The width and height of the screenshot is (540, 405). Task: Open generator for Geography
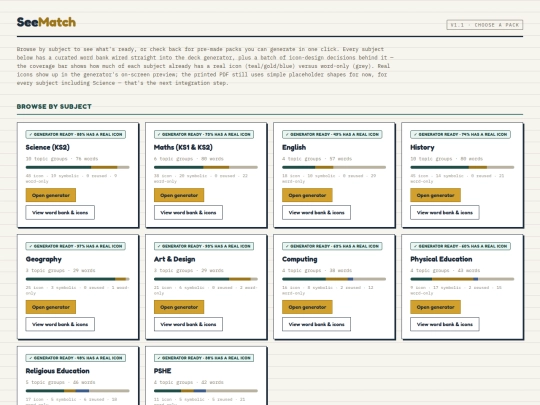click(x=51, y=307)
